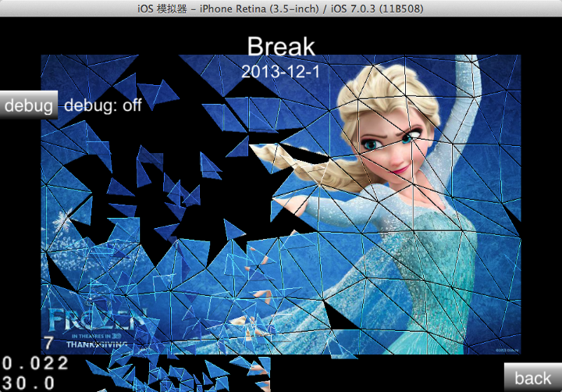The image size is (562, 392).
Task: Click the shattered Frozen poster image
Action: [x=281, y=205]
